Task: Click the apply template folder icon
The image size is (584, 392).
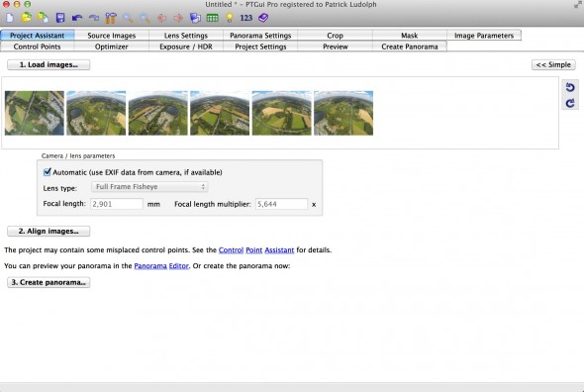Action: 44,18
